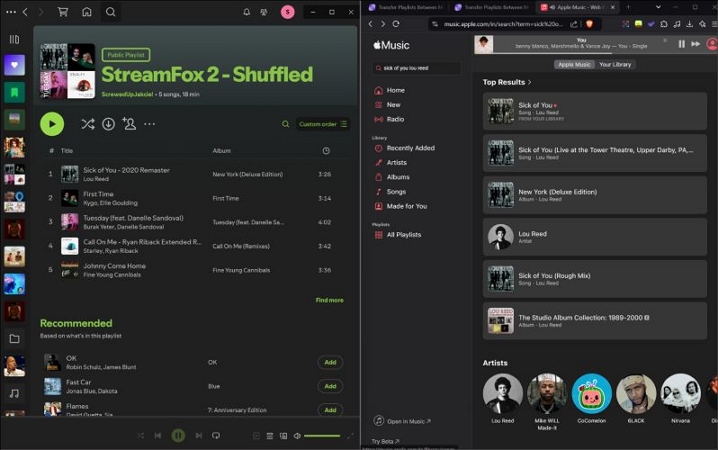718x450 pixels.
Task: Sort Spotify playlist by Album column header
Action: click(x=222, y=151)
